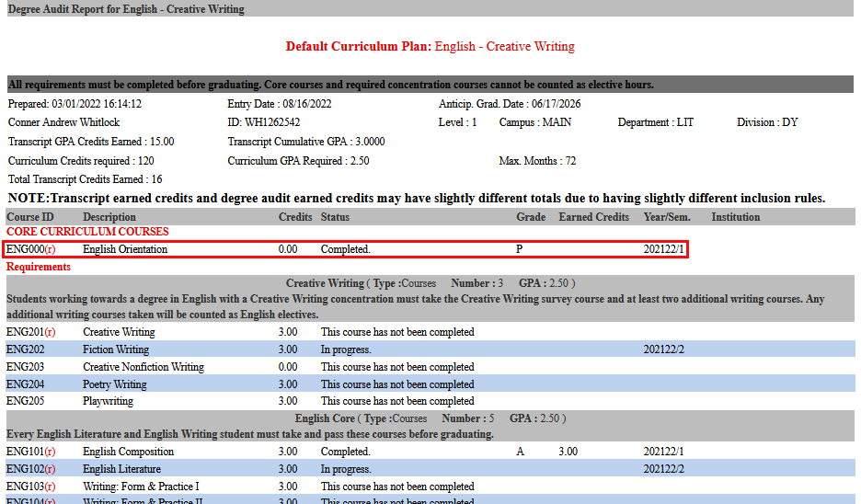Click the Earned Credits column header
This screenshot has height=504, width=861.
point(594,217)
